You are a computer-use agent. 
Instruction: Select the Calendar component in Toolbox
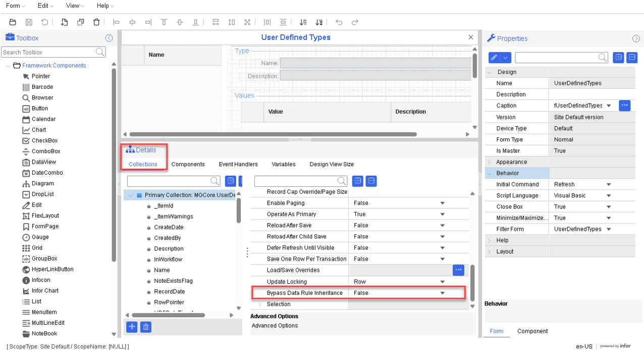click(x=43, y=119)
